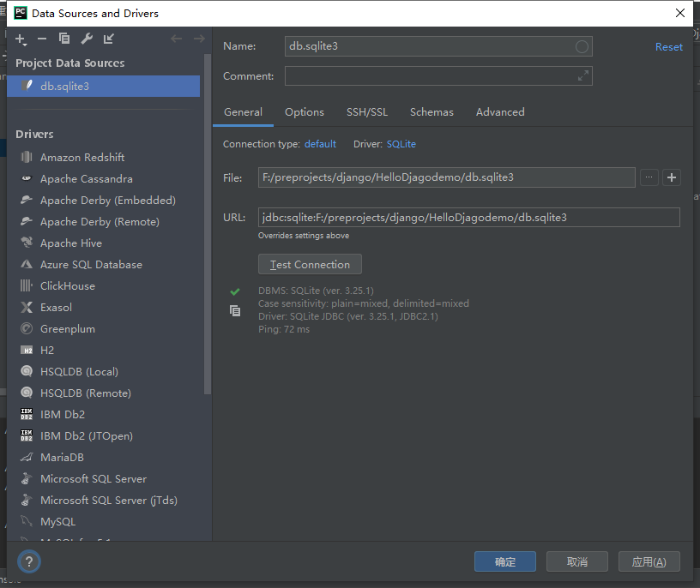Switch to the Options tab
The height and width of the screenshot is (588, 700).
[305, 112]
